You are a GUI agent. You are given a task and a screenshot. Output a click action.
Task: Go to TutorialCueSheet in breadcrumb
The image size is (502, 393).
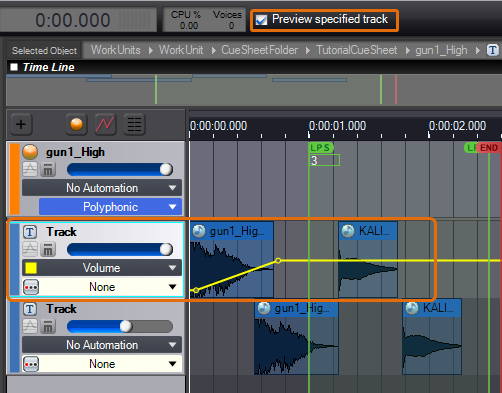pyautogui.click(x=357, y=50)
